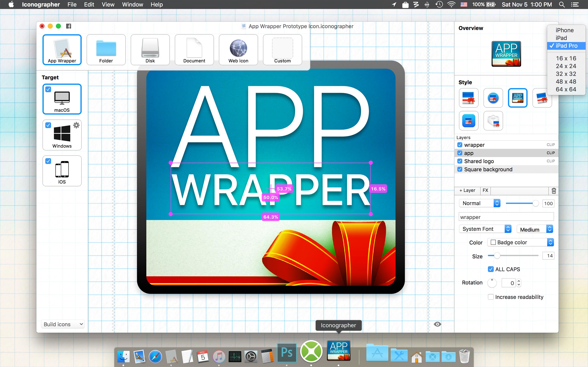
Task: Select the rounded-square blue style thumbnail
Action: 469,121
